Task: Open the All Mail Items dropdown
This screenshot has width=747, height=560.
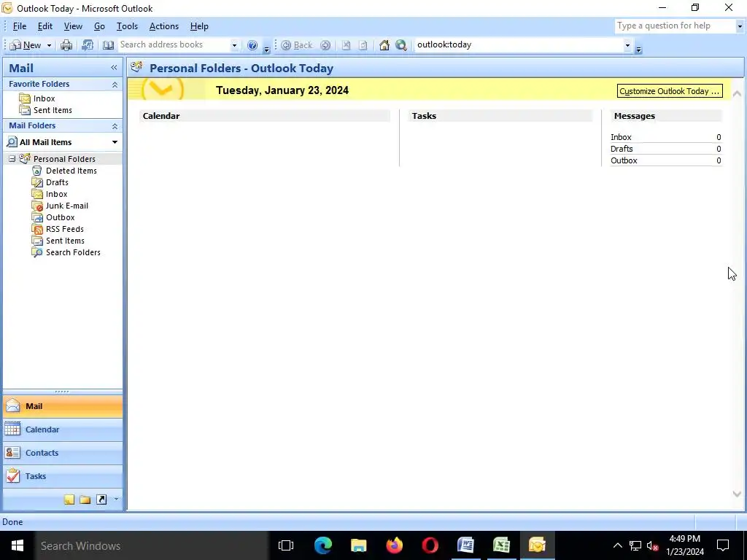Action: click(115, 142)
